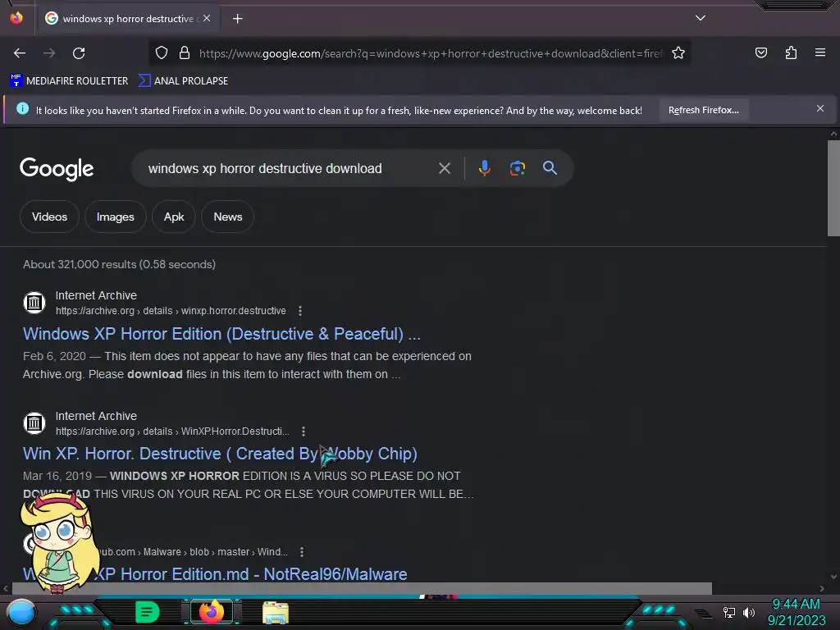Filter results by News
The image size is (840, 630).
(228, 217)
